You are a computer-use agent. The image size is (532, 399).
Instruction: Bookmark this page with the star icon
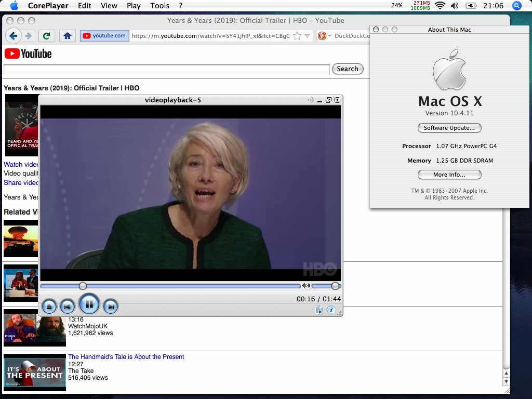(x=297, y=36)
